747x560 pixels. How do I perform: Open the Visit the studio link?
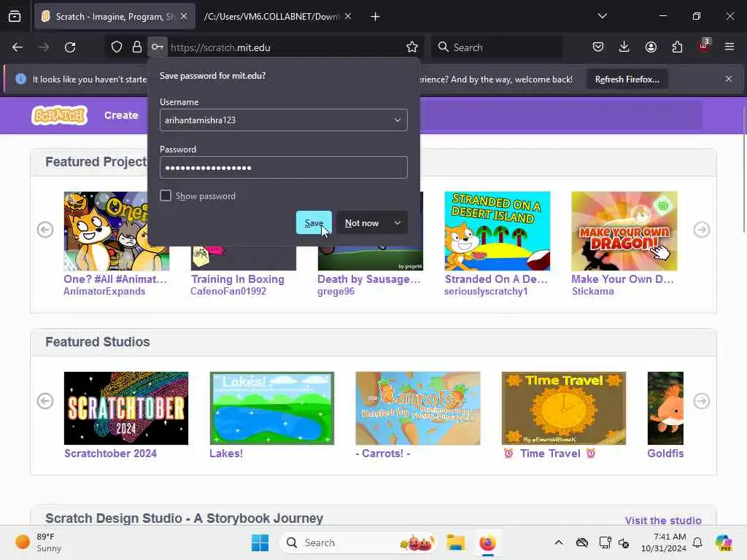(x=663, y=521)
